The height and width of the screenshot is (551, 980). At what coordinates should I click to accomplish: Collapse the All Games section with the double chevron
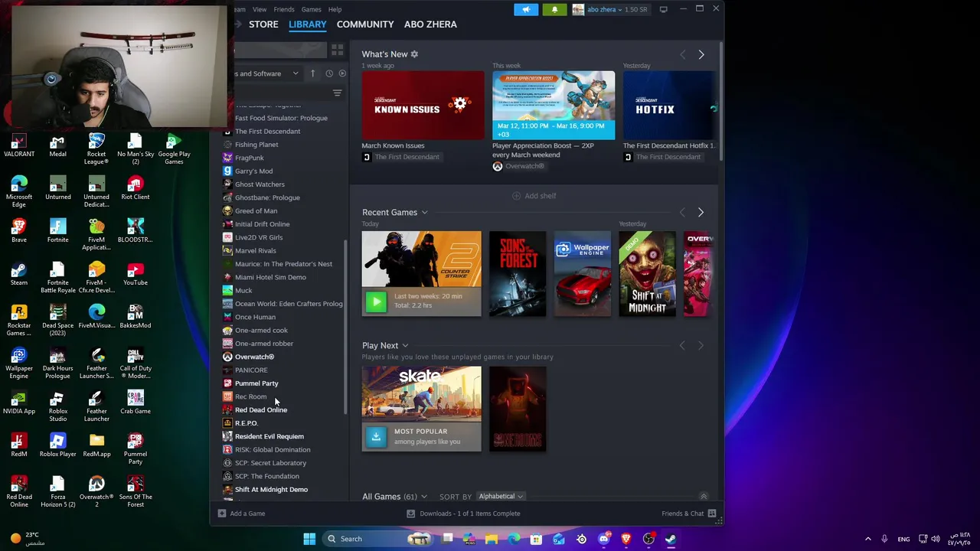(x=704, y=497)
